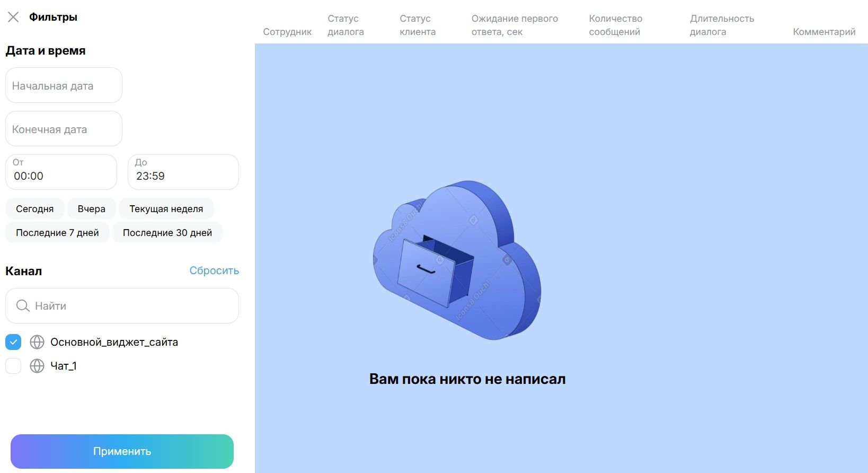
Task: Close the Фильтры panel with X icon
Action: pyautogui.click(x=13, y=17)
